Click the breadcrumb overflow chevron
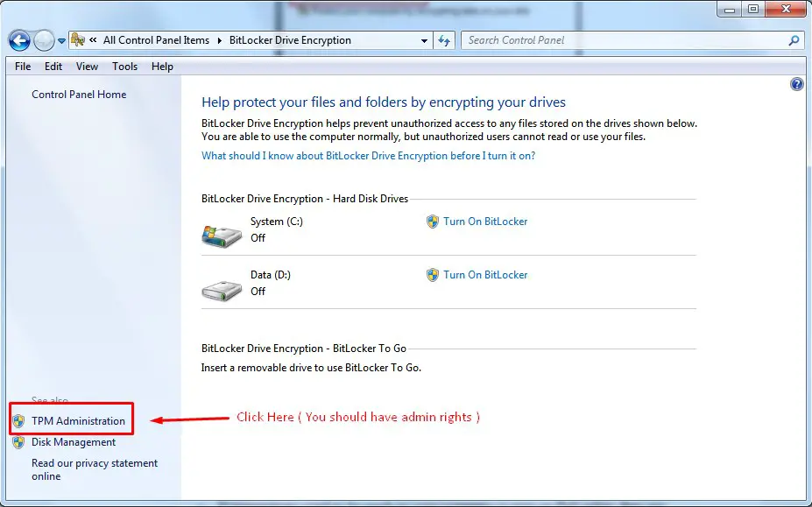The width and height of the screenshot is (812, 507). (x=93, y=40)
